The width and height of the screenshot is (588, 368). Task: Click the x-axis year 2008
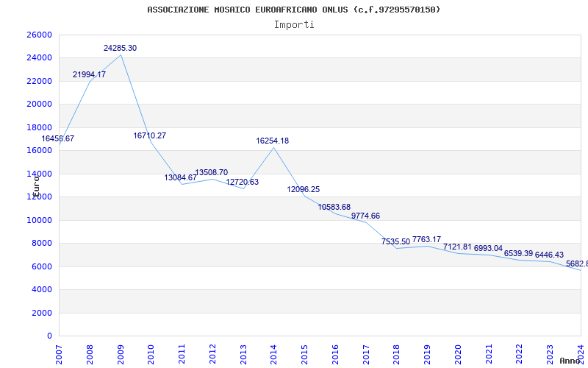pos(90,355)
